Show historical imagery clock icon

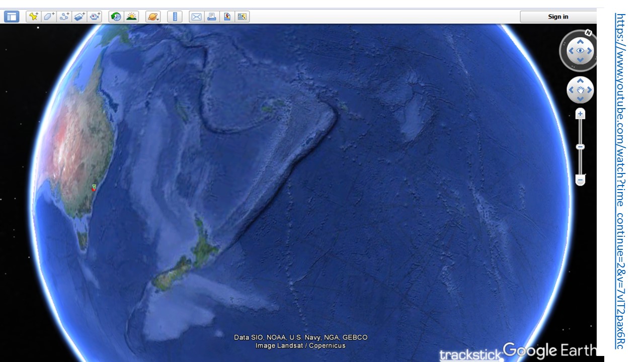116,17
